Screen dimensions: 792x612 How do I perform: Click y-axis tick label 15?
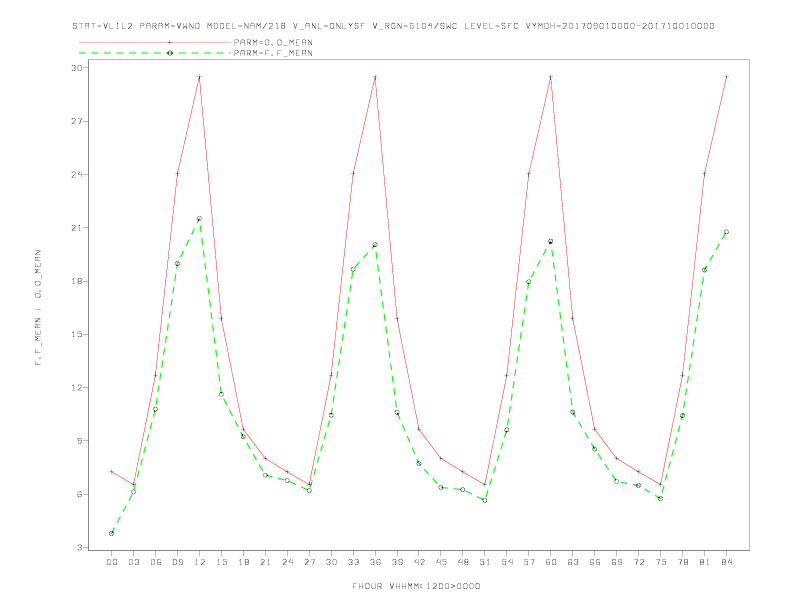[x=76, y=334]
